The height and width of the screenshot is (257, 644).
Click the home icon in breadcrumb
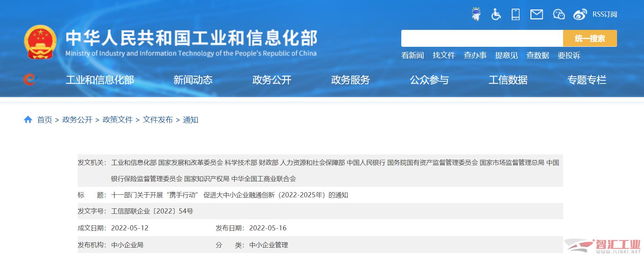[x=28, y=120]
